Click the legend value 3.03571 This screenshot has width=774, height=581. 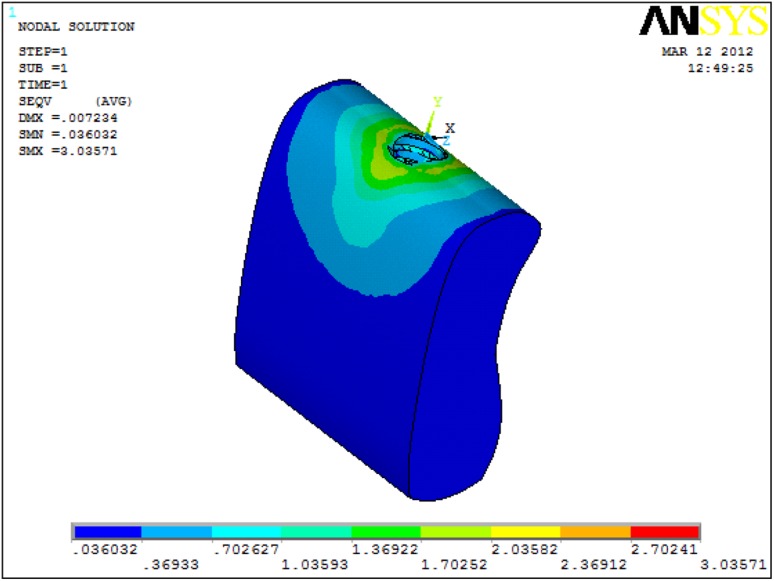pyautogui.click(x=733, y=565)
